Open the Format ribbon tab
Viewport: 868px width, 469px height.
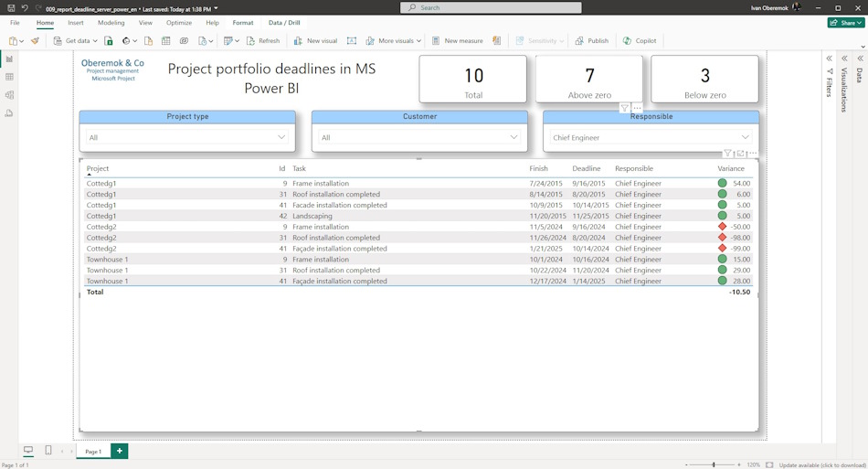(243, 23)
